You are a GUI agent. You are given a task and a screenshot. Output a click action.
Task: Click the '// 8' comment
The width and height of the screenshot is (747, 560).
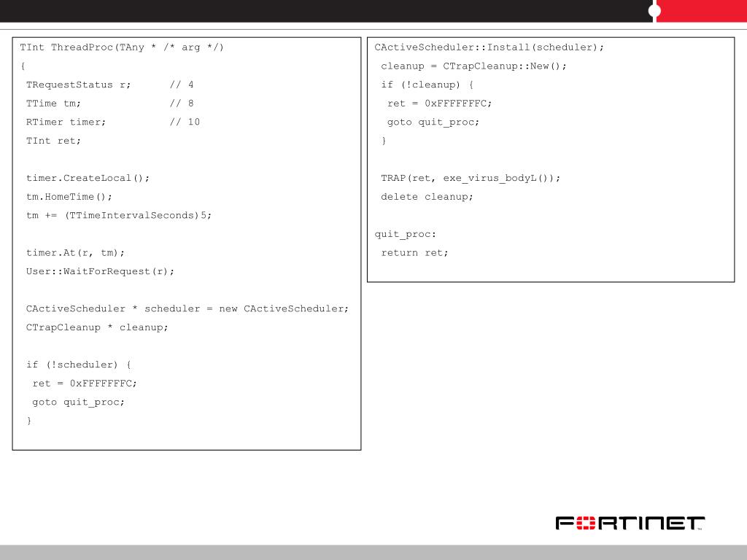tap(182, 104)
